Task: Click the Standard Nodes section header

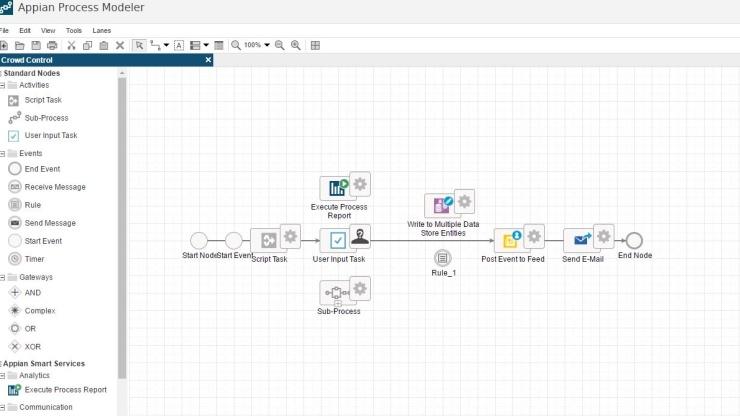Action: coord(31,73)
